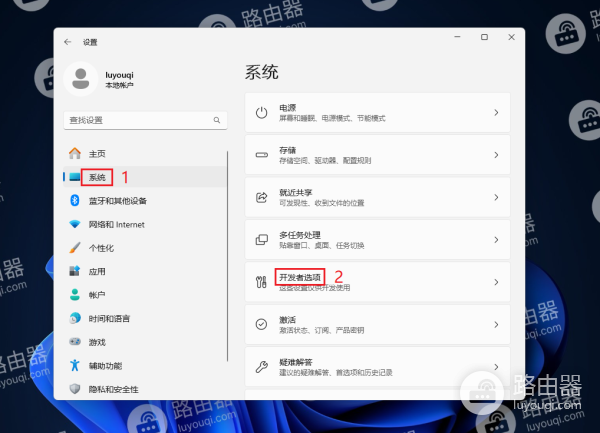Click the 多任务处理 windows icon

point(261,240)
